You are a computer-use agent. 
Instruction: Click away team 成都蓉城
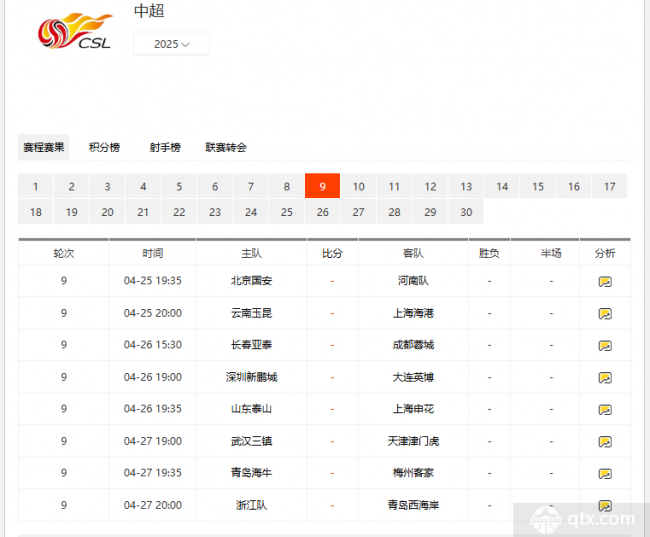[413, 345]
